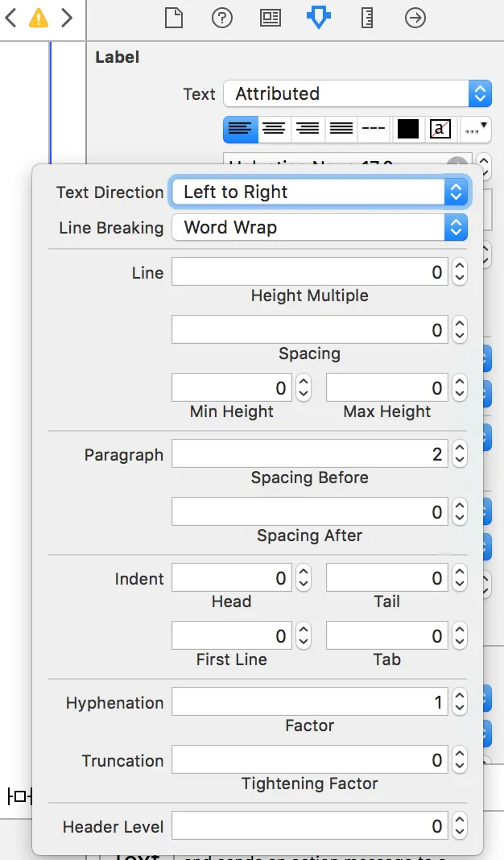The image size is (504, 860).
Task: Set text alignment to left
Action: [240, 129]
